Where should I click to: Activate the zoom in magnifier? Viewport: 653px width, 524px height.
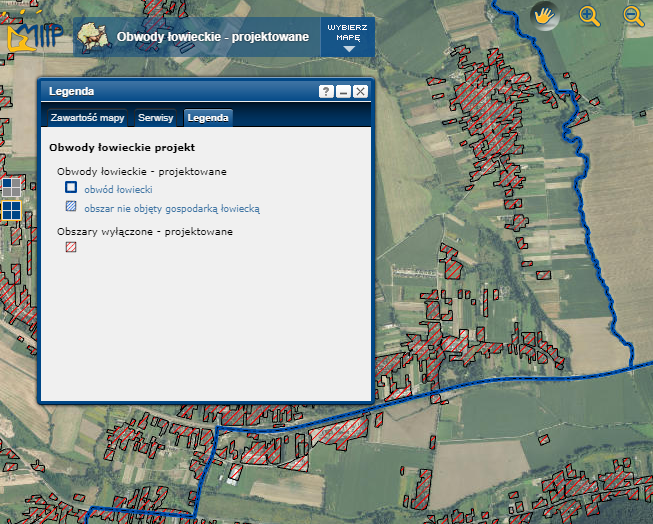(589, 17)
